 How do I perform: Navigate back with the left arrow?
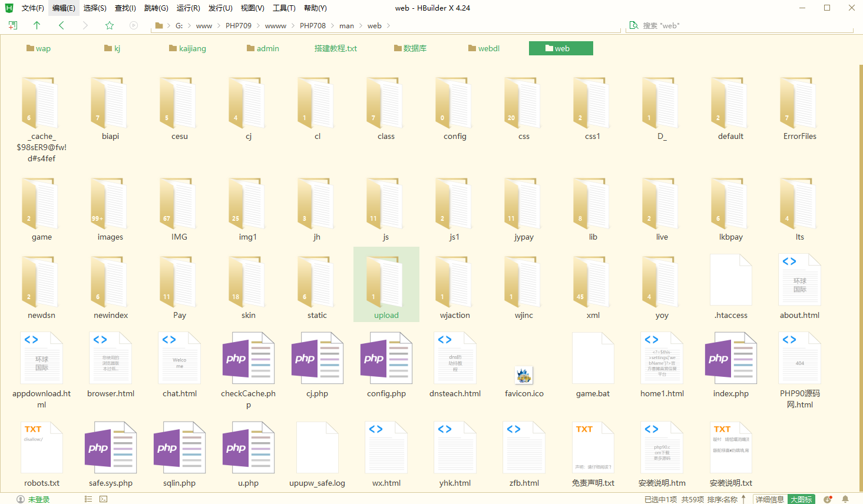coord(61,25)
